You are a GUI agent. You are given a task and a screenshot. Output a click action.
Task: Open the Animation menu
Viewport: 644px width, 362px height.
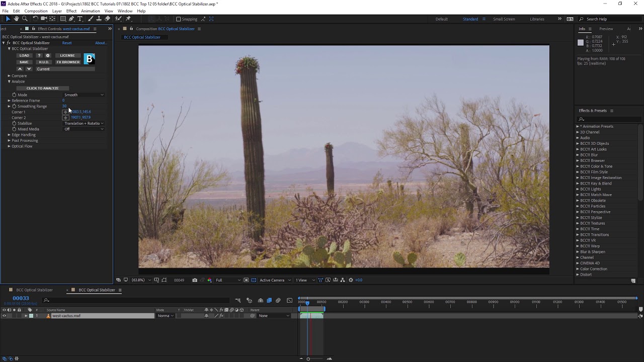(91, 11)
